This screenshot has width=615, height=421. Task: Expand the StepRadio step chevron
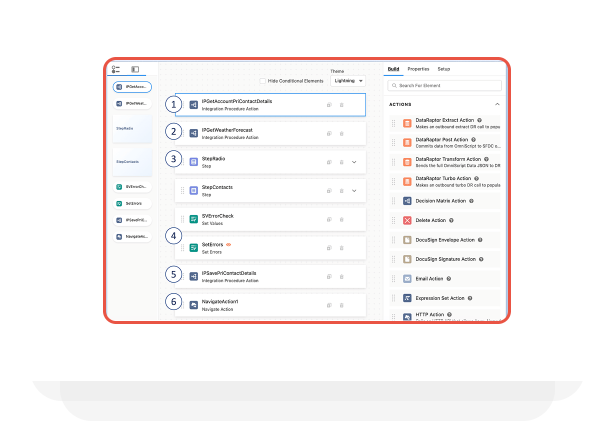pos(354,162)
